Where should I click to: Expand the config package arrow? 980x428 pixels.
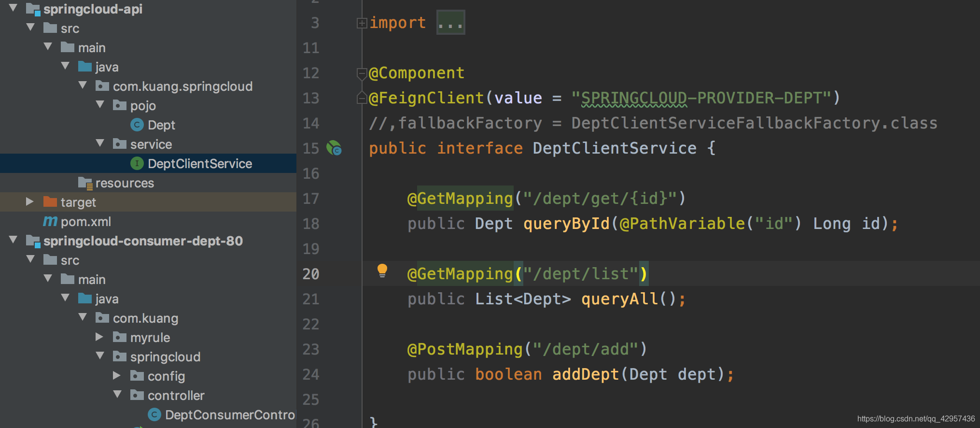click(x=117, y=375)
